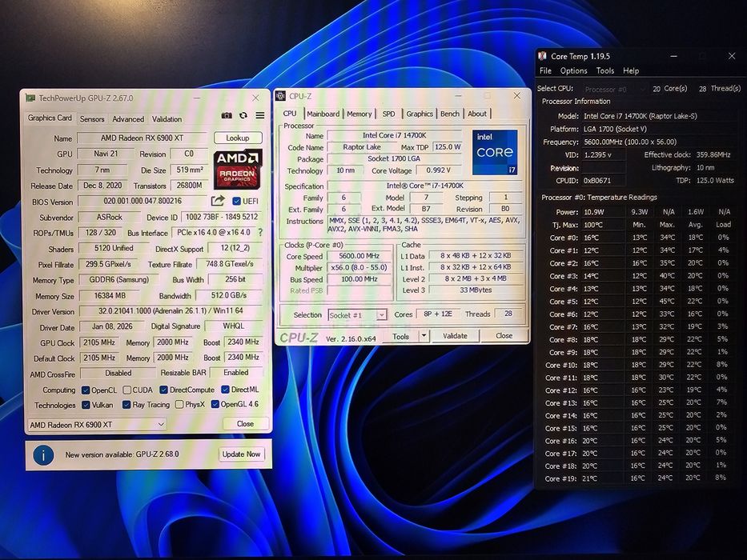Screen dimensions: 747x560
Task: Click the GPU-Z title bar app icon
Action: click(30, 98)
